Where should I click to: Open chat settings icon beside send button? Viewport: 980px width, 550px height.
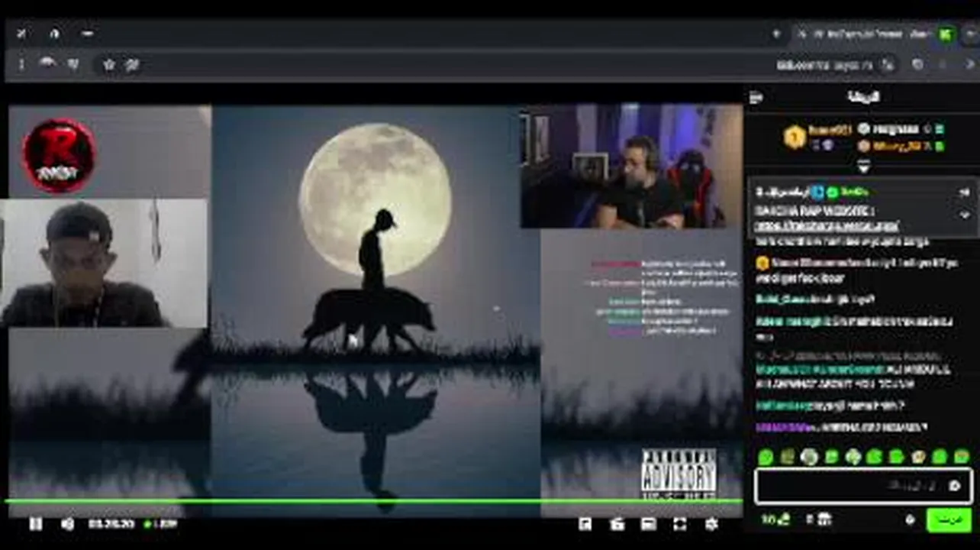pyautogui.click(x=910, y=520)
